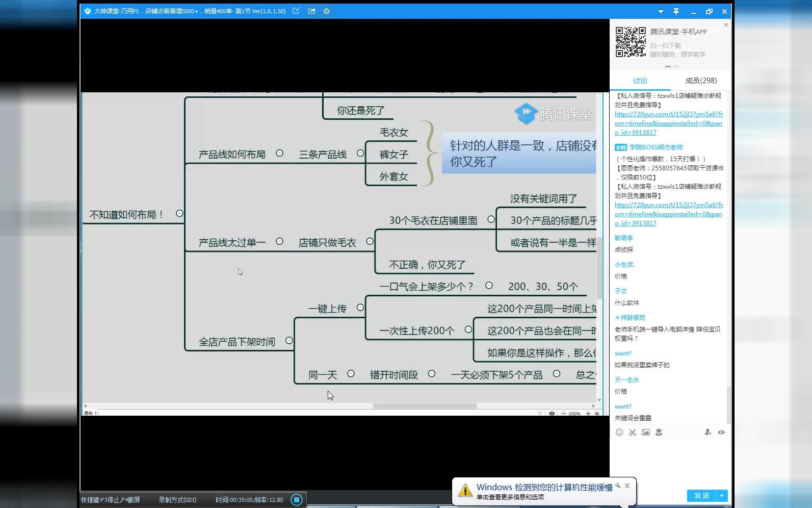Toggle the eye view icon in mind map status bar
This screenshot has width=812, height=508.
[552, 413]
